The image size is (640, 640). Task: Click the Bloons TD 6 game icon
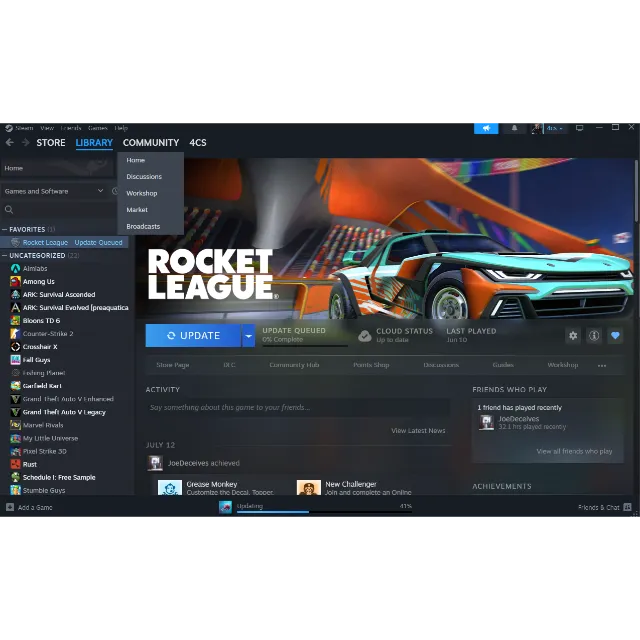pos(16,321)
